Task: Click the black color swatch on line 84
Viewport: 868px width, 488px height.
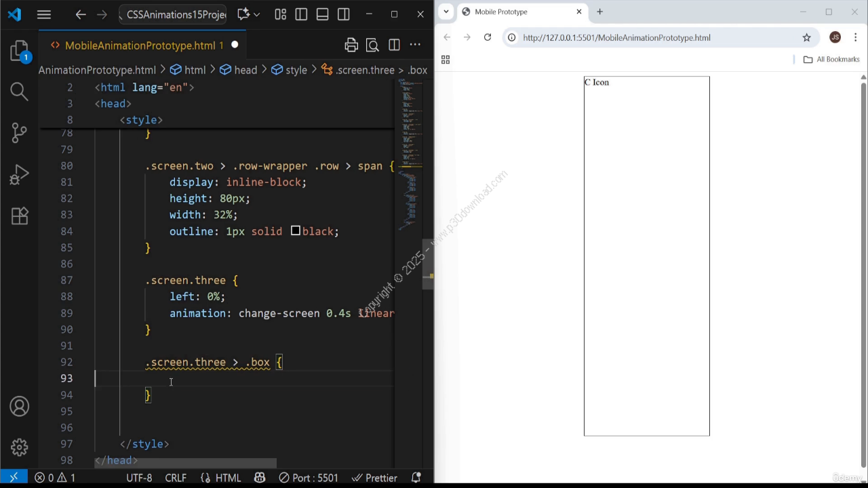Action: pos(295,231)
